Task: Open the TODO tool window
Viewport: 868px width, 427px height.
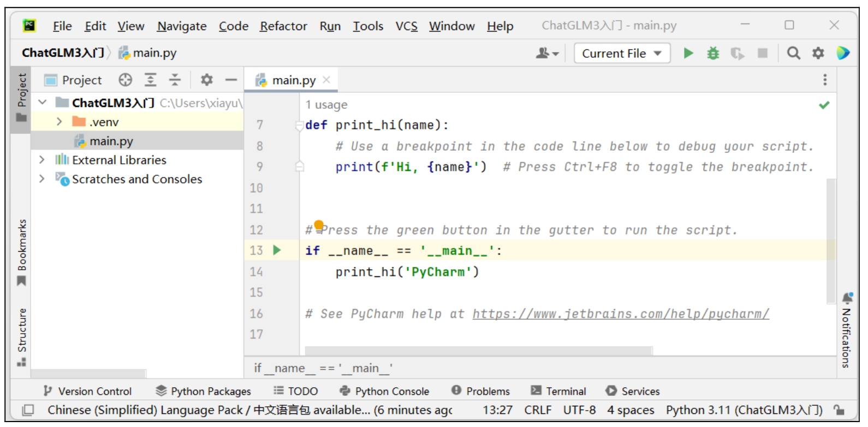Action: 295,391
